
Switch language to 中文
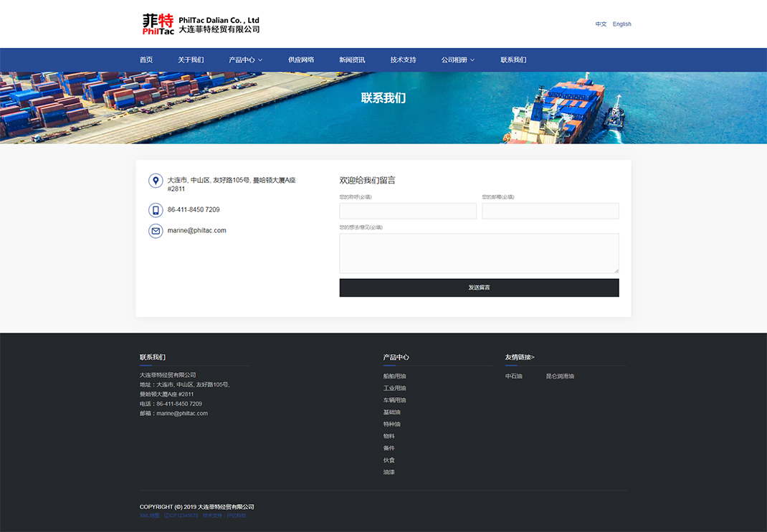pyautogui.click(x=601, y=24)
